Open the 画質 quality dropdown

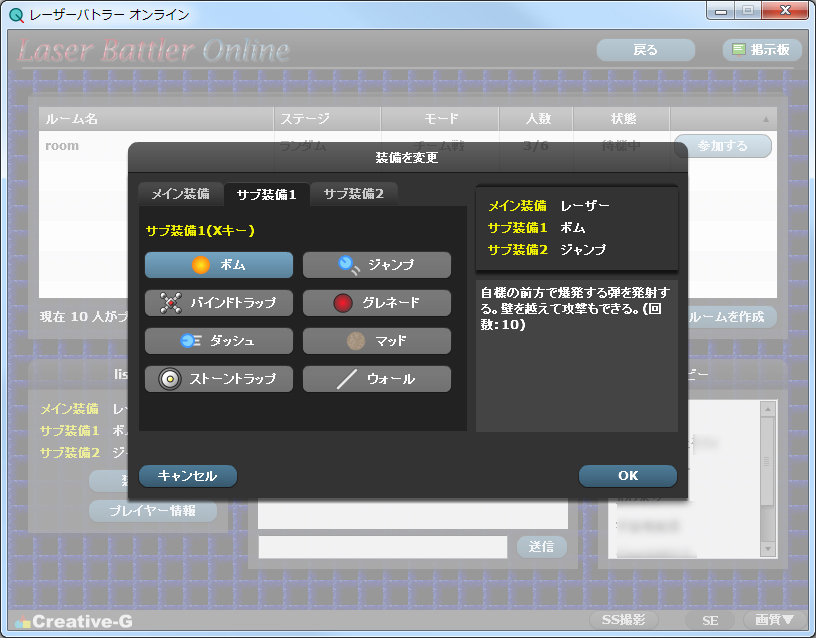coord(772,620)
